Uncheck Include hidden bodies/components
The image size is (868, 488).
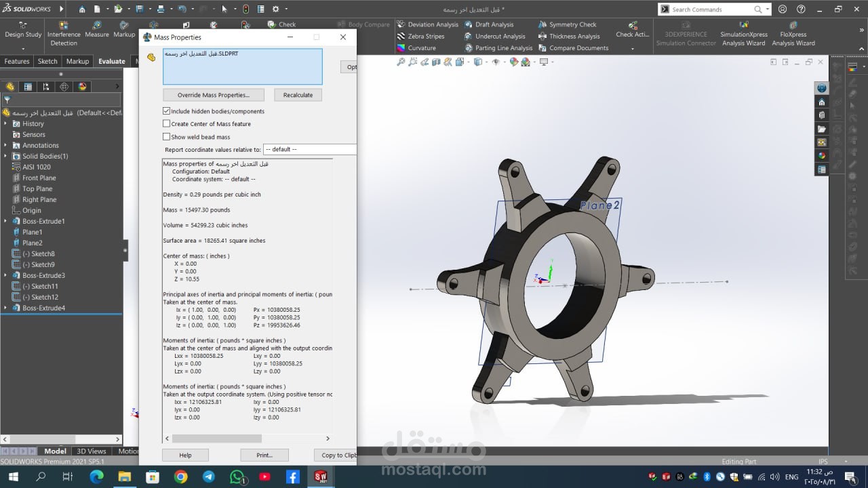tap(167, 111)
